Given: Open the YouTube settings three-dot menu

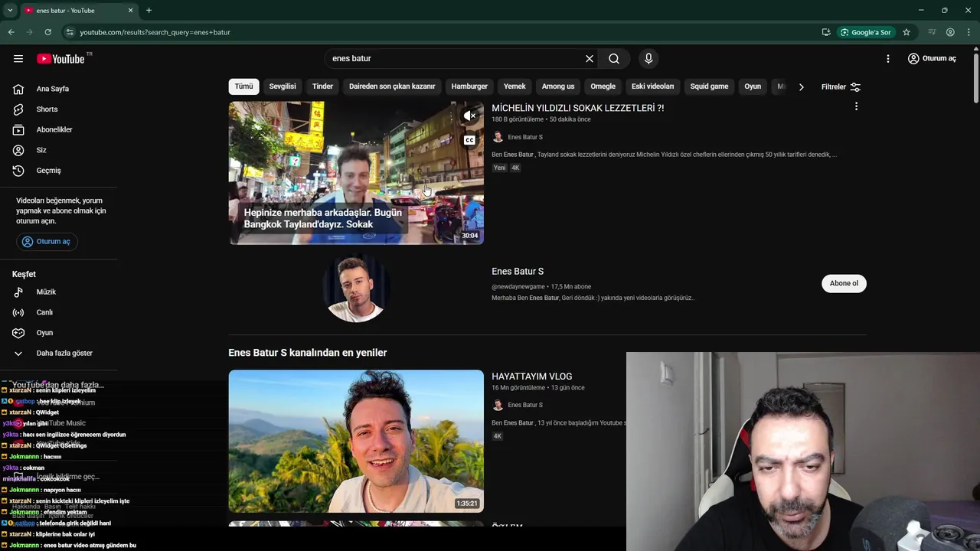Looking at the screenshot, I should coord(888,59).
